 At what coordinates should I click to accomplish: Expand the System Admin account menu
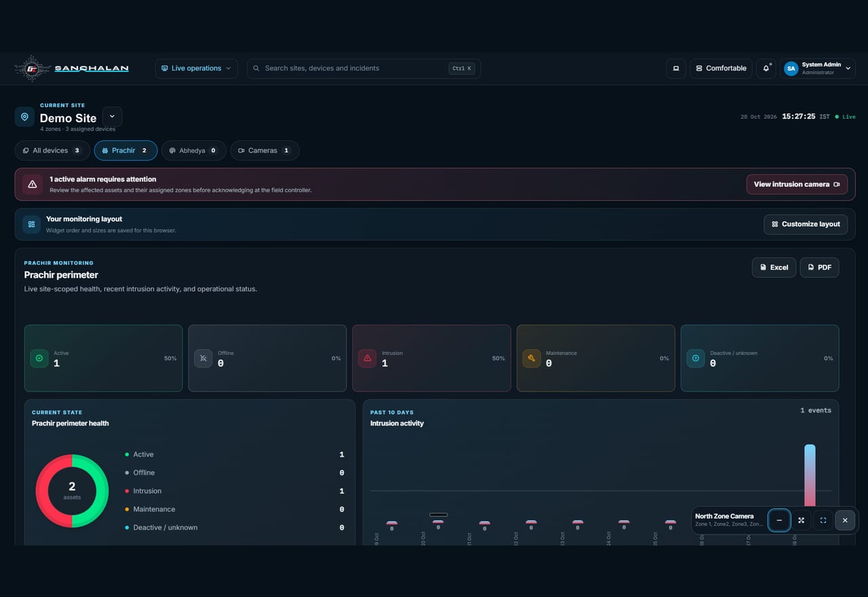(x=818, y=69)
